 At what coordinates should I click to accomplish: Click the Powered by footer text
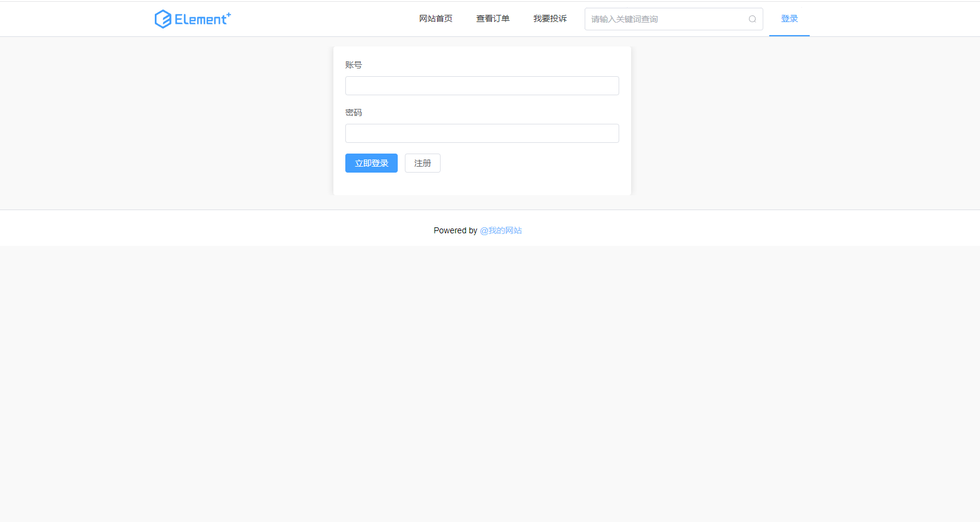pyautogui.click(x=455, y=230)
